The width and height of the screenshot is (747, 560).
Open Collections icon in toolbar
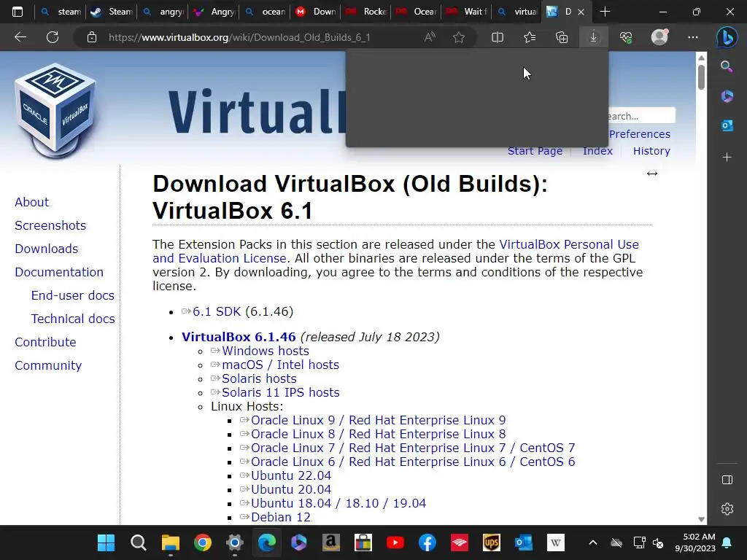click(x=562, y=37)
